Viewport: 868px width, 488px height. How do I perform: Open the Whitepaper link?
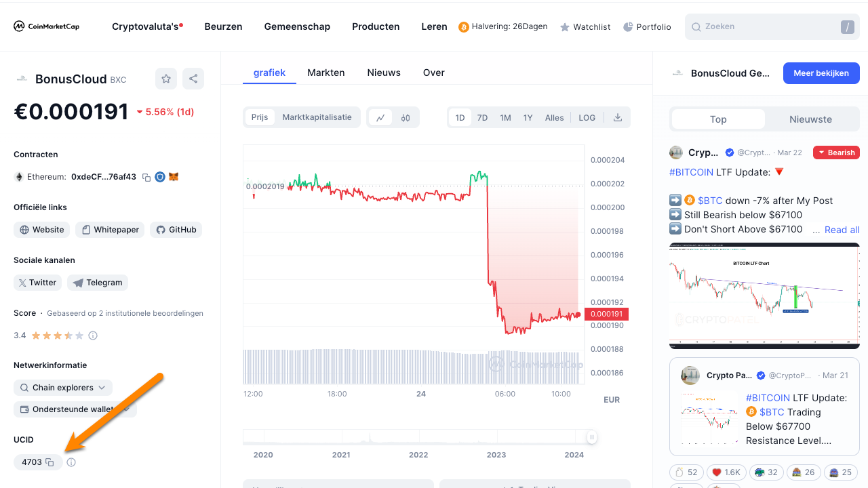(x=110, y=230)
